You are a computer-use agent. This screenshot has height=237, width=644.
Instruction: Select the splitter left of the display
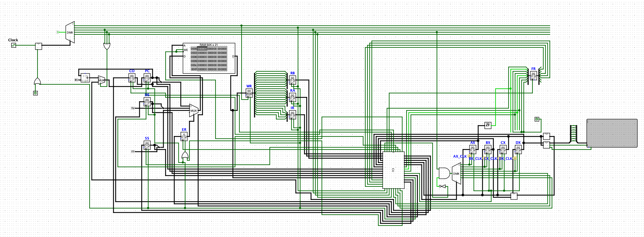click(574, 134)
